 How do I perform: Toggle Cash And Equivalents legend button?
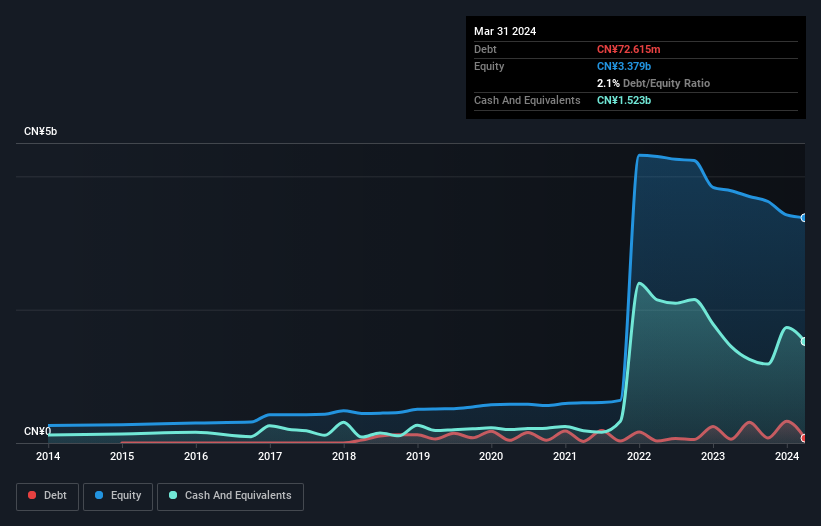(230, 496)
